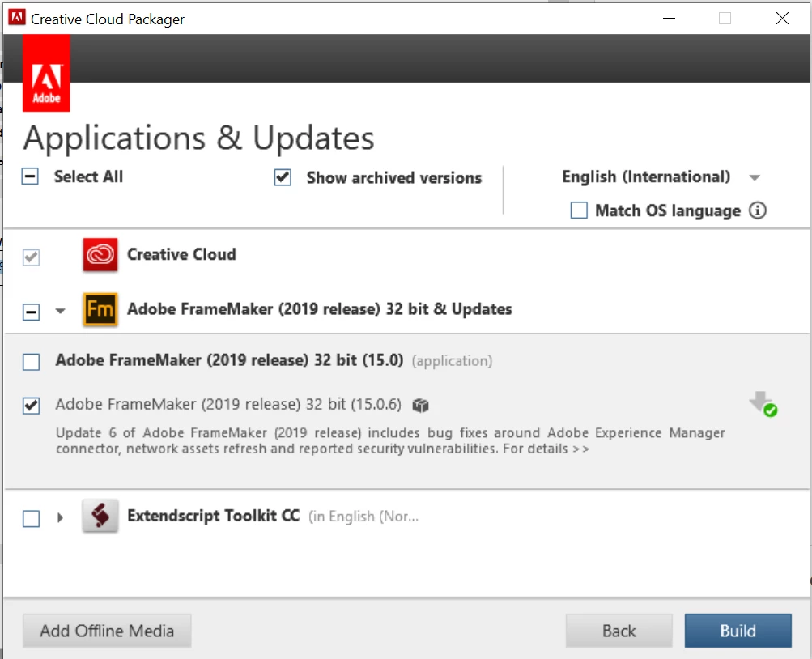Click the Applications & Updates page heading

[199, 138]
